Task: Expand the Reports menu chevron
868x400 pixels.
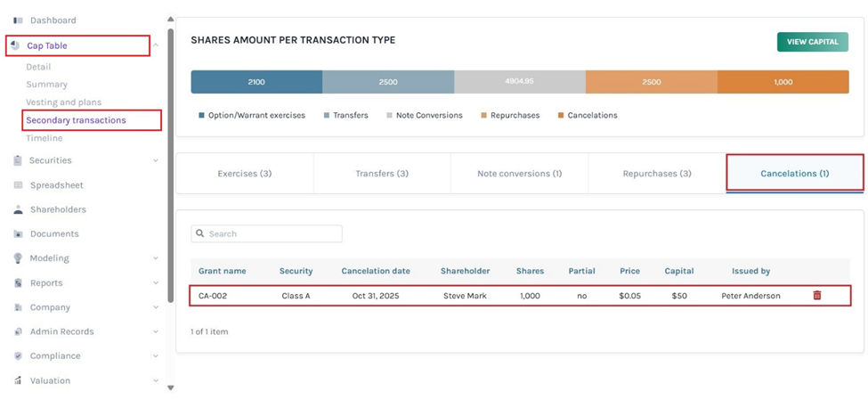Action: pos(156,283)
